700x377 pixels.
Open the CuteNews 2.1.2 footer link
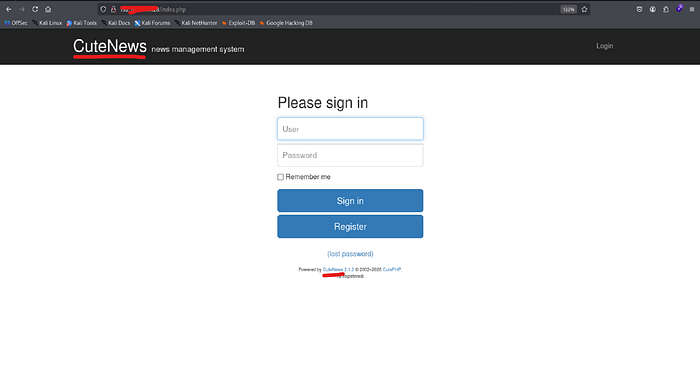point(338,270)
